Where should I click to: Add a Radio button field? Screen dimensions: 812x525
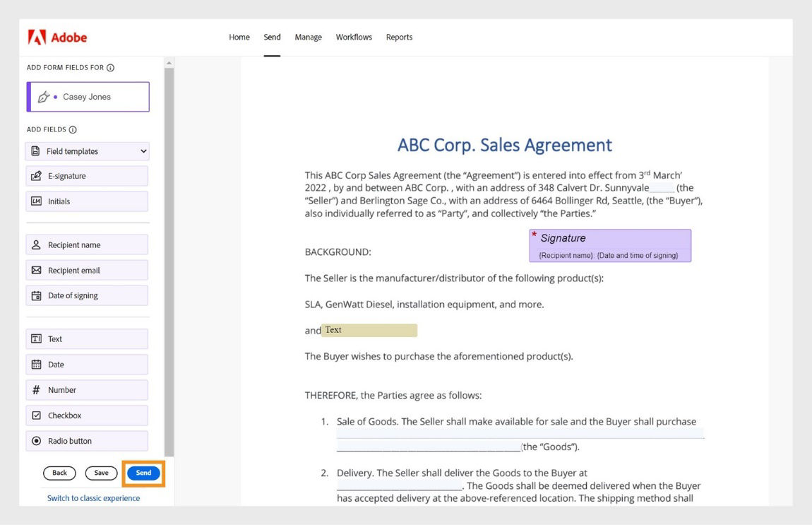(x=87, y=440)
